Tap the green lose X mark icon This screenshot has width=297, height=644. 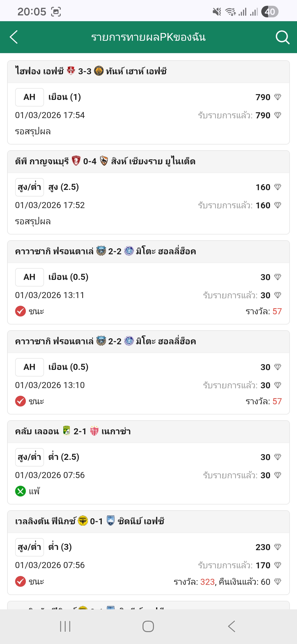click(x=20, y=491)
